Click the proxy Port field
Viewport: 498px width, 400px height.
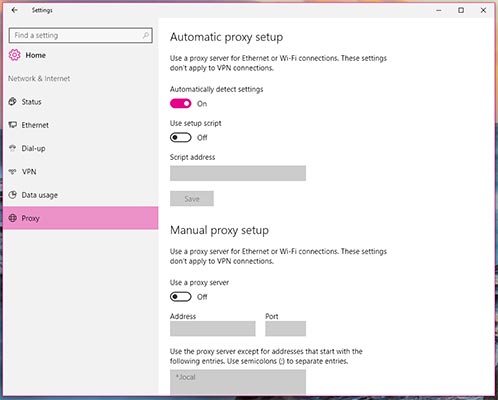(x=285, y=329)
